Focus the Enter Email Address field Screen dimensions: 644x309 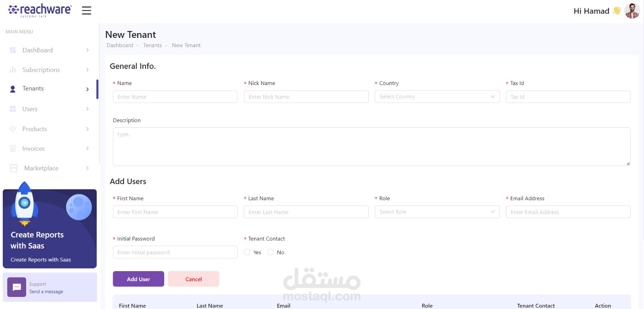pyautogui.click(x=568, y=212)
